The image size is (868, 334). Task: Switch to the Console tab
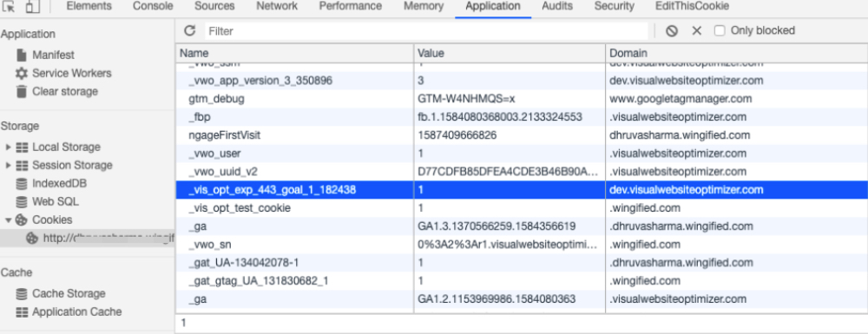point(153,6)
